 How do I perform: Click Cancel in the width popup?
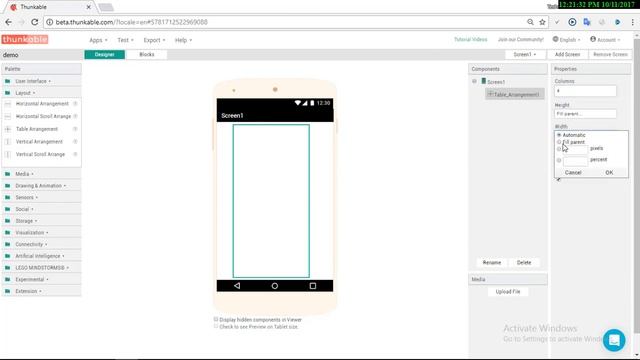573,173
